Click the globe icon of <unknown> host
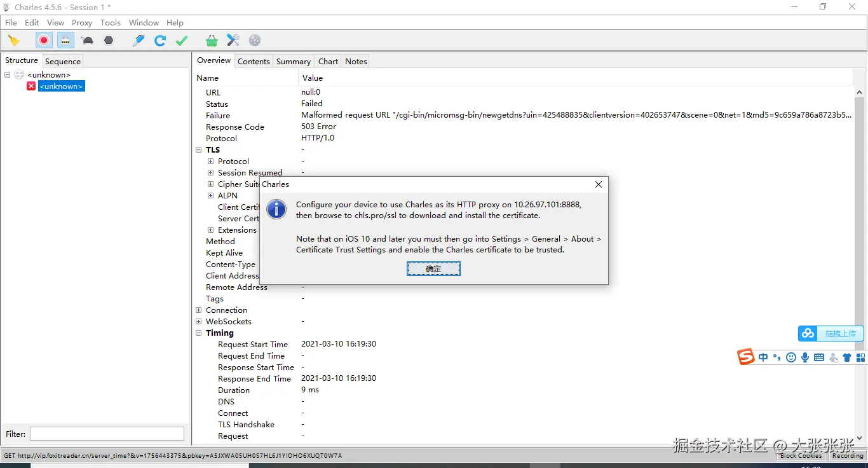 [x=19, y=75]
